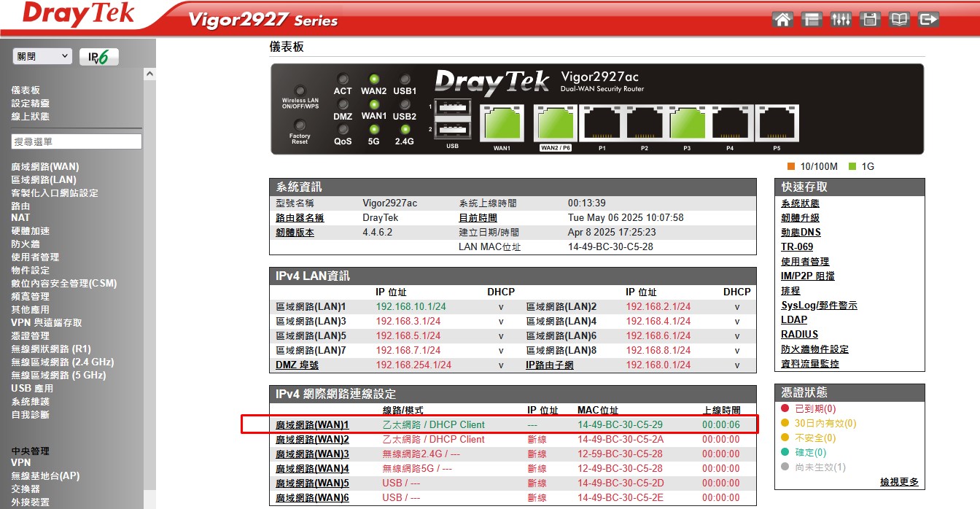
Task: Open 動態DNS quick access link
Action: (801, 232)
